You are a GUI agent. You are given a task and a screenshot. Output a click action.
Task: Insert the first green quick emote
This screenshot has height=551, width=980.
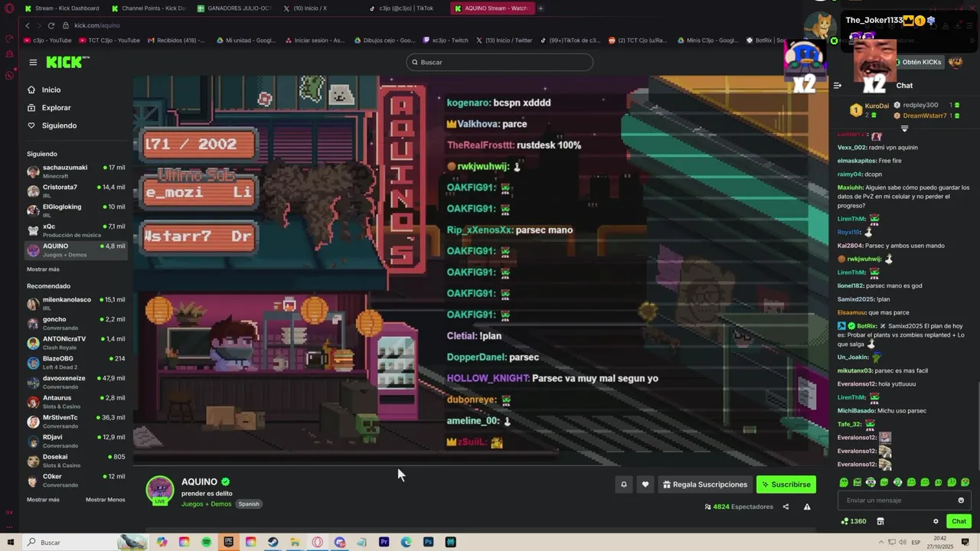coord(844,482)
